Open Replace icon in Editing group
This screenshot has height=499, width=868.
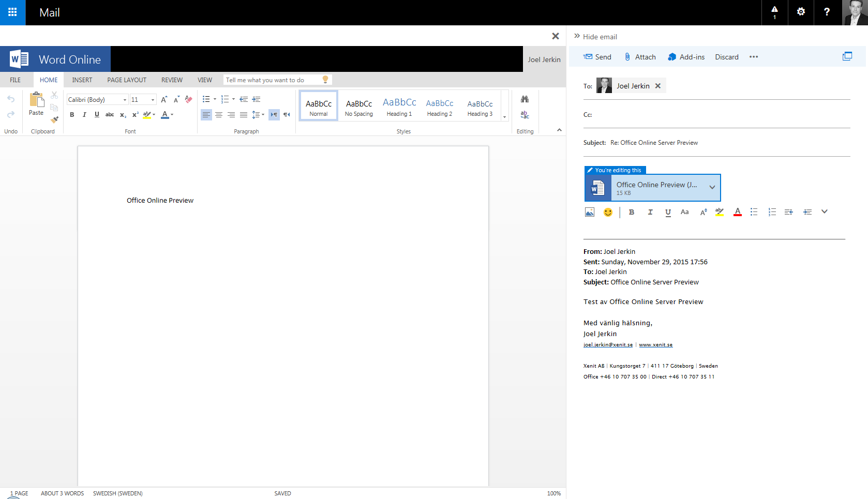(525, 115)
